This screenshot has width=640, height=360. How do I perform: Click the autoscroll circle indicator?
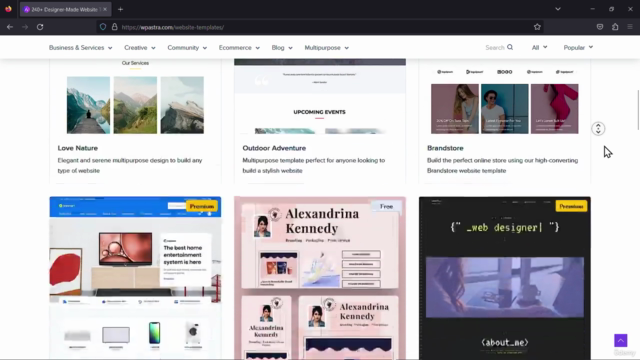click(x=598, y=129)
